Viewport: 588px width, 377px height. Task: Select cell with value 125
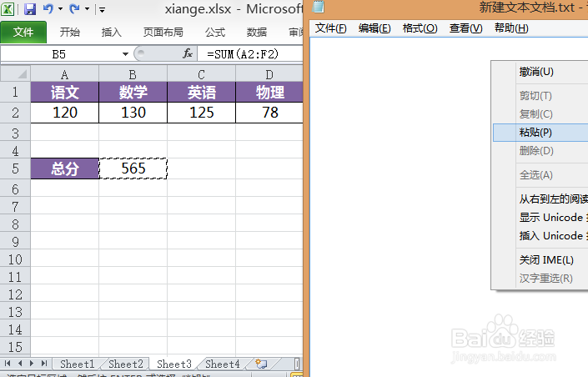point(201,113)
